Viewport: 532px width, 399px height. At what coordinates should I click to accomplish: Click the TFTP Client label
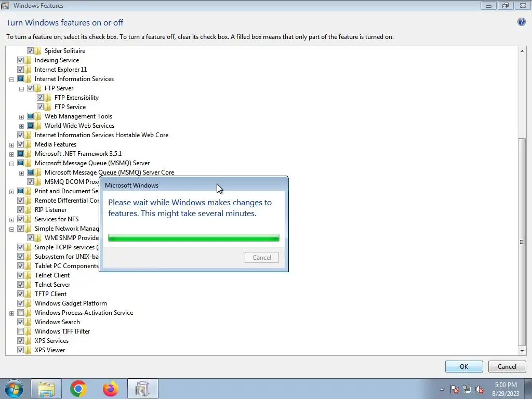point(50,294)
